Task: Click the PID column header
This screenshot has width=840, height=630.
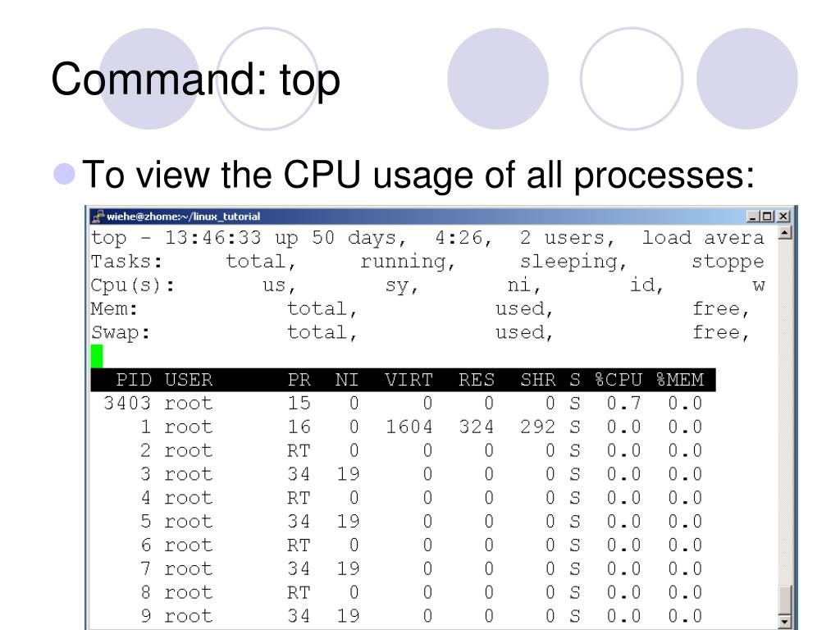Action: tap(134, 380)
